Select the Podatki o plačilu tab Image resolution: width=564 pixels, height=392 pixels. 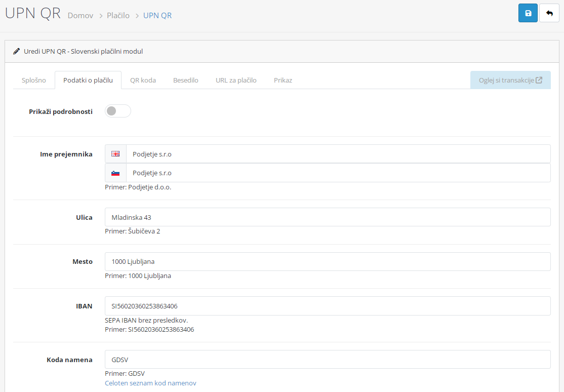pos(88,80)
